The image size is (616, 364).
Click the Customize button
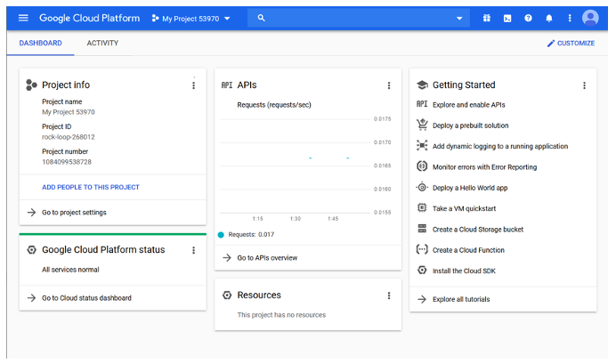tap(571, 44)
